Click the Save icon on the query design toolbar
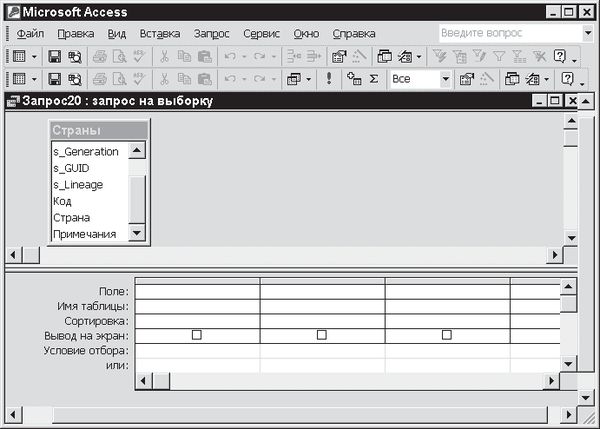The height and width of the screenshot is (429, 600). pyautogui.click(x=55, y=78)
